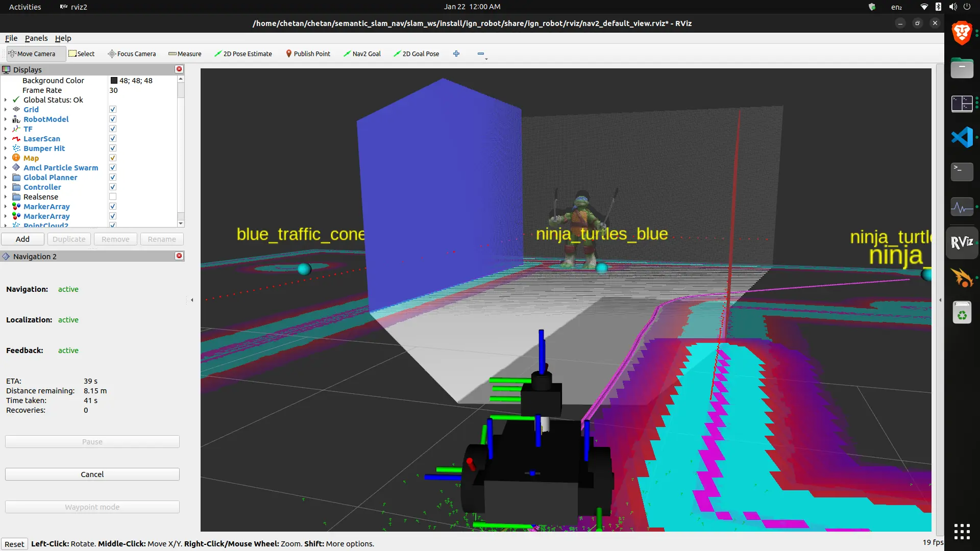Choose the Measure tool

click(x=185, y=54)
